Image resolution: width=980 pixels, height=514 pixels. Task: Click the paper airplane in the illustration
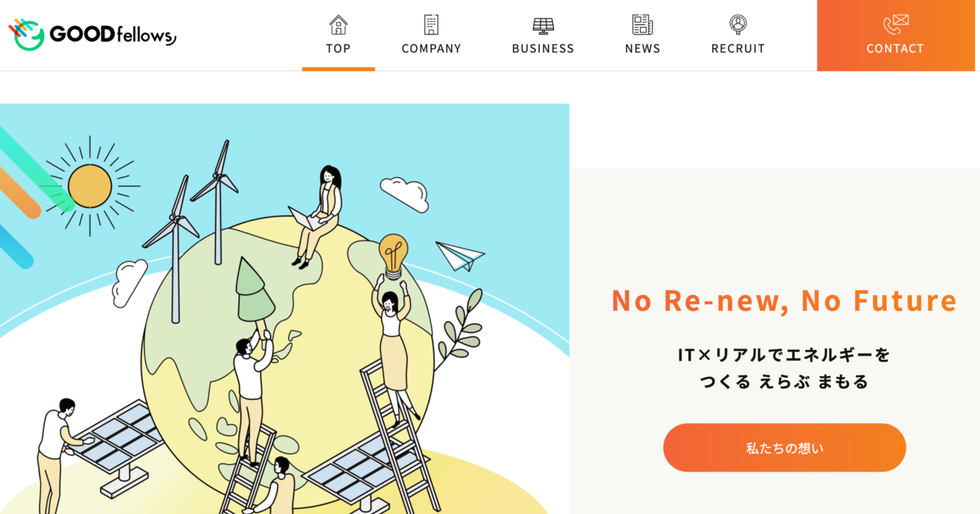tap(460, 255)
